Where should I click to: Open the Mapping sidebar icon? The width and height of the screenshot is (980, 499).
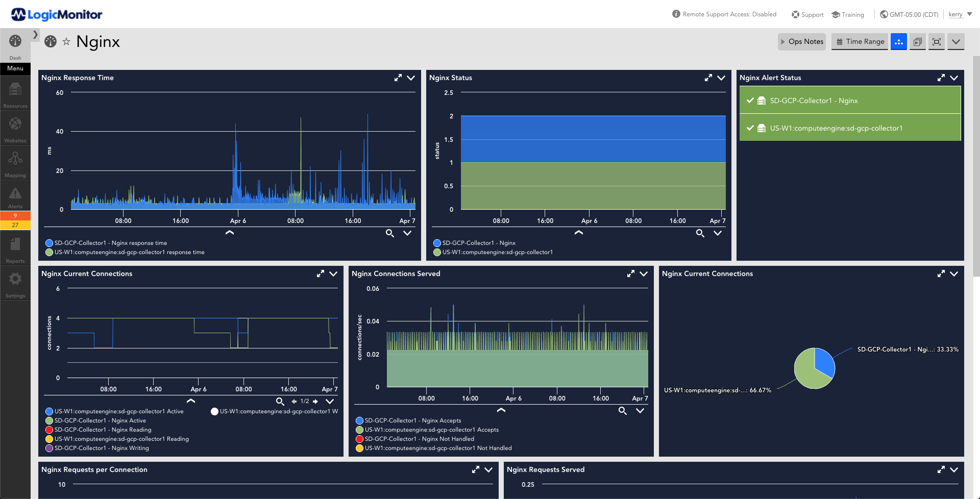tap(15, 164)
